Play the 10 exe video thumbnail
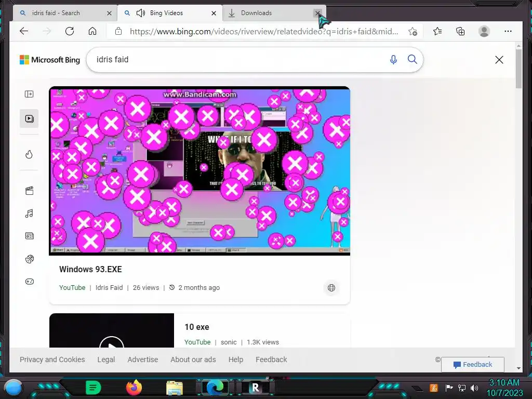The width and height of the screenshot is (532, 399). 112,330
